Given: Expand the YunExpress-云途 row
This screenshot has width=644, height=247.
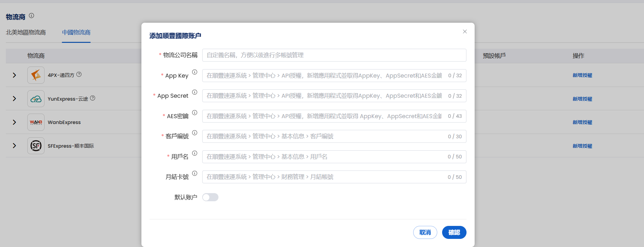Looking at the screenshot, I should click(14, 99).
